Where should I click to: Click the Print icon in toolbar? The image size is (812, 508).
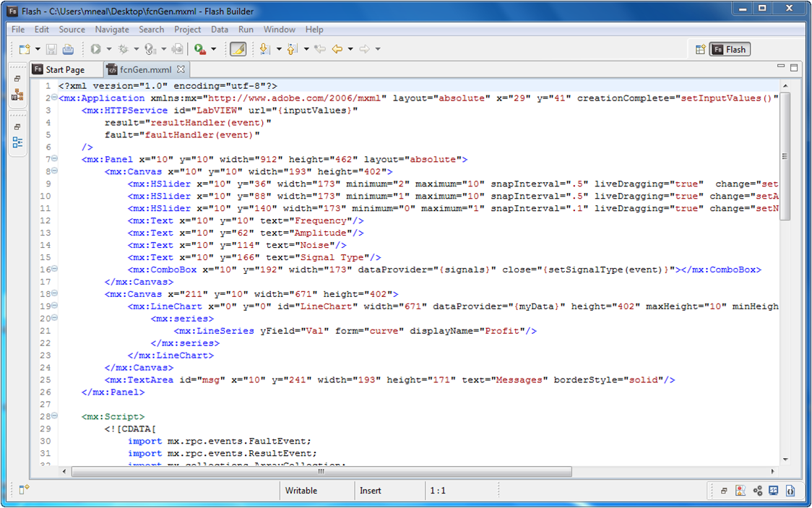(68, 49)
